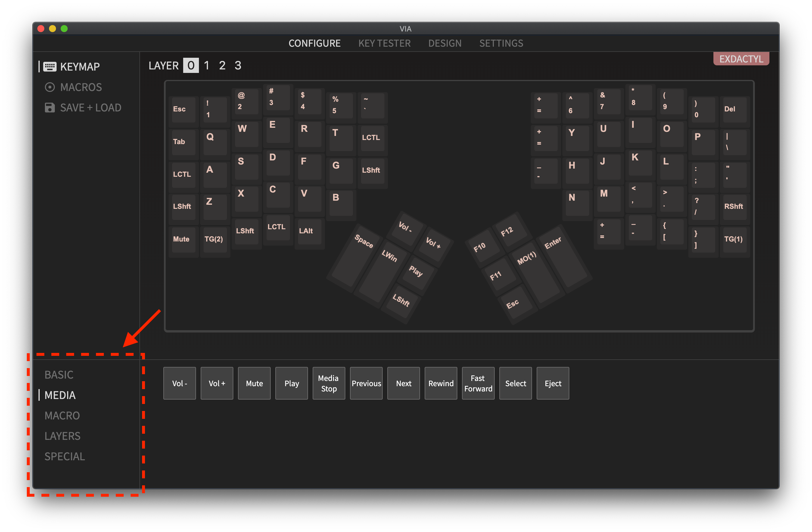
Task: Open the MACROS sidebar section
Action: coord(80,87)
